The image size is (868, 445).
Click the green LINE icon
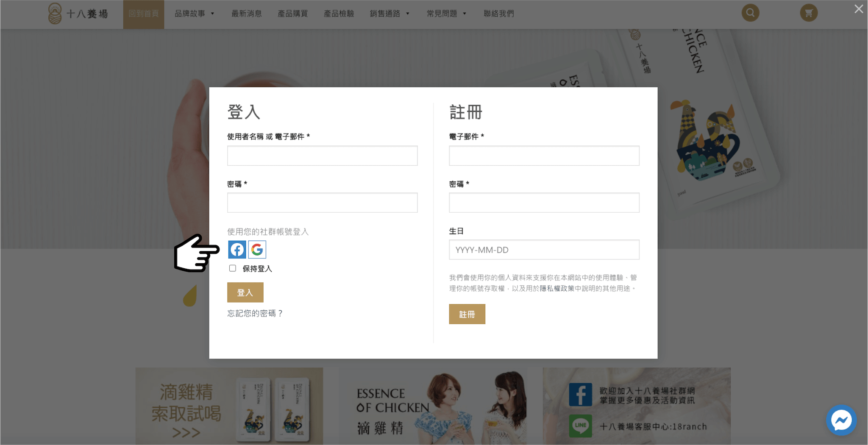(580, 426)
